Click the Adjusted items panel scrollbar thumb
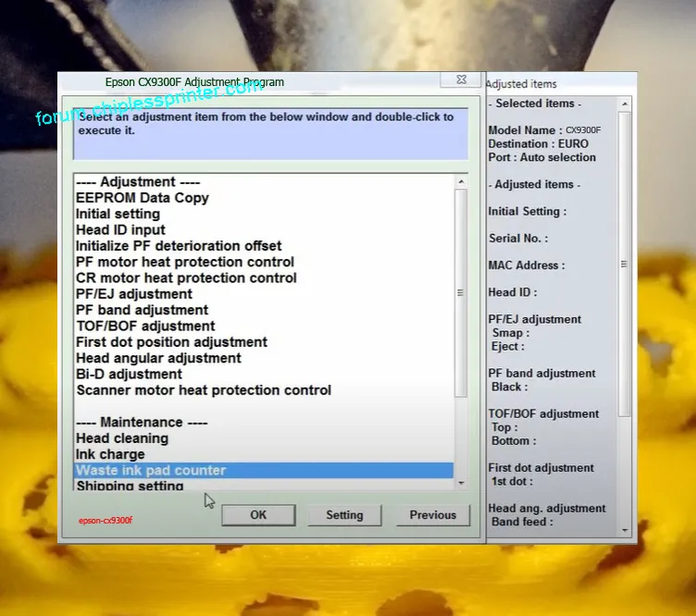 [x=624, y=265]
